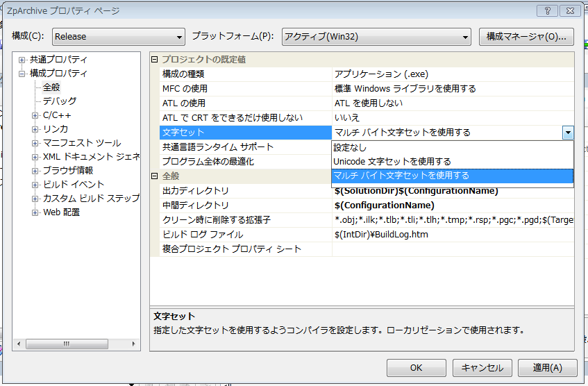
Task: Click the tree panel scroll left arrow
Action: [19, 344]
